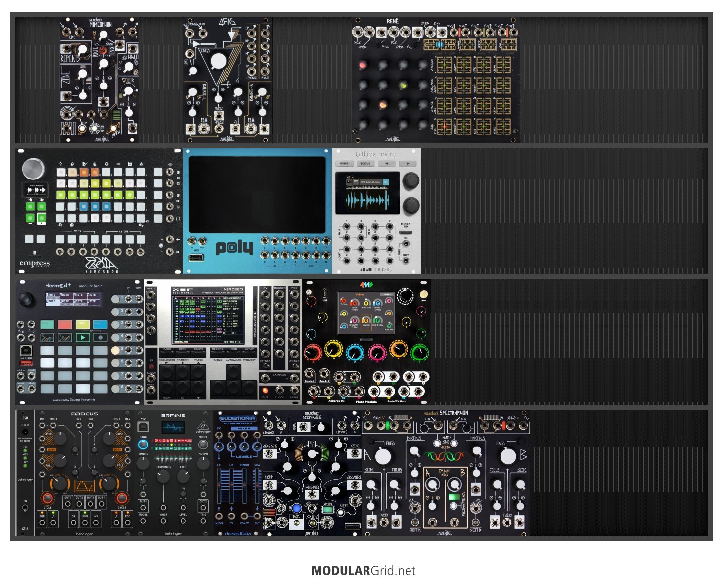
Task: Click the dice icon on ZOIA Euroburo
Action: 140,164
